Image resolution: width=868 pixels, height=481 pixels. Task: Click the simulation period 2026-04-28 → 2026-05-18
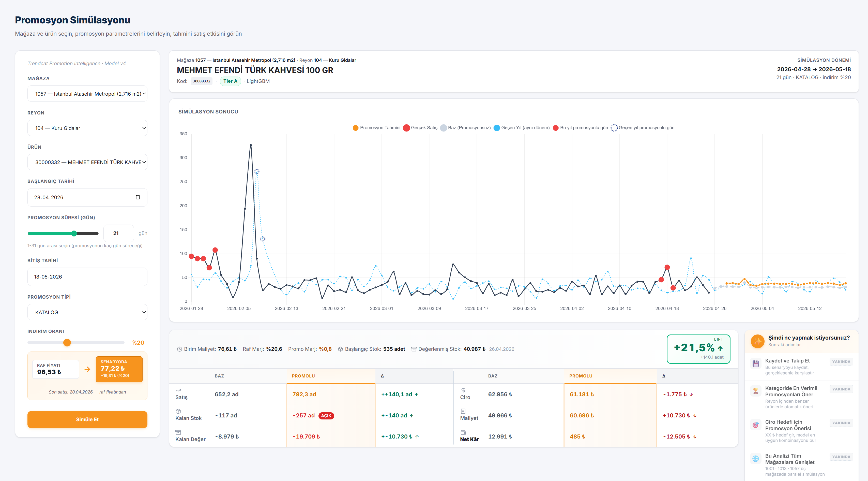coord(814,69)
